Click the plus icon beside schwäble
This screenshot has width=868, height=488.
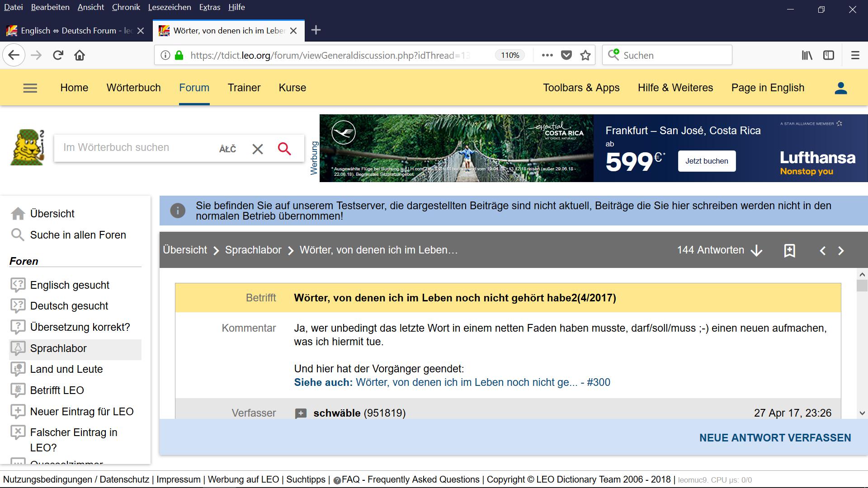(x=301, y=413)
